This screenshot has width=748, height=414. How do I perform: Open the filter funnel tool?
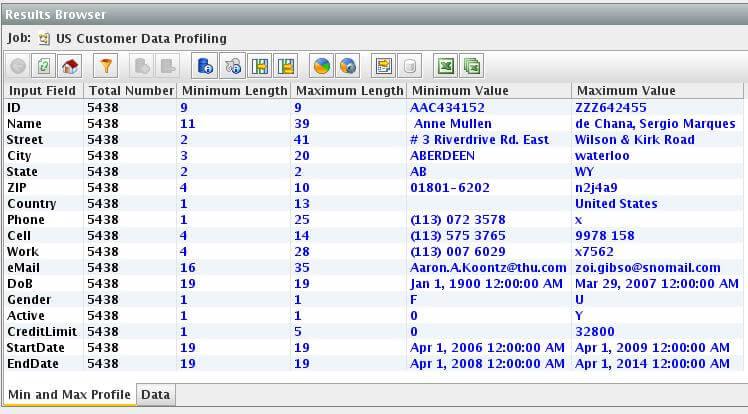[106, 66]
